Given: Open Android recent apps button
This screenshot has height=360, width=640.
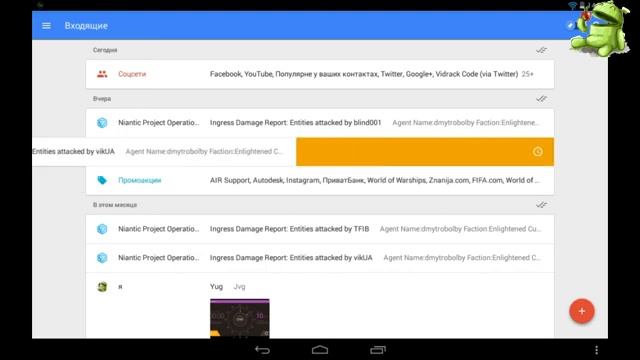Looking at the screenshot, I should [x=378, y=350].
